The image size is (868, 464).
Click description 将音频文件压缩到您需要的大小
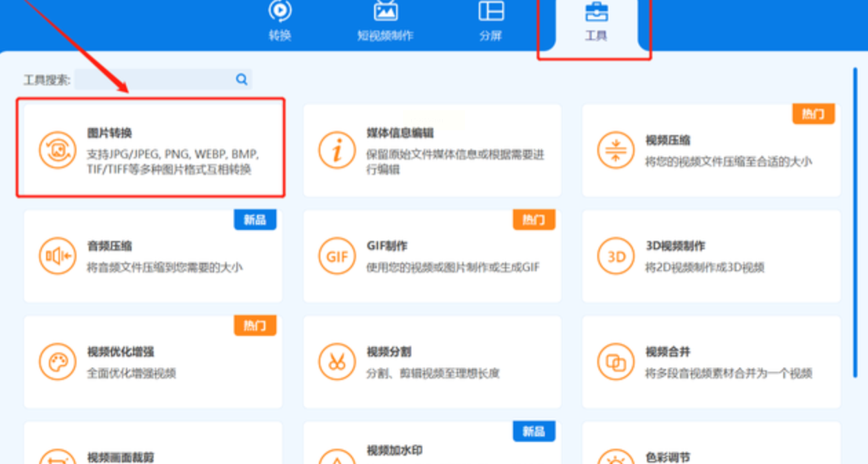coord(165,267)
